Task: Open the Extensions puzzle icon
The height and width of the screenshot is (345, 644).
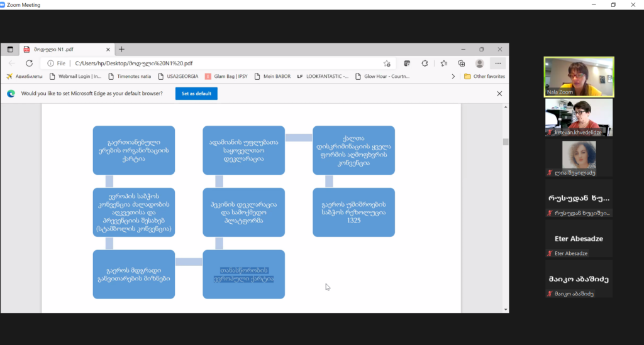Action: [x=425, y=63]
